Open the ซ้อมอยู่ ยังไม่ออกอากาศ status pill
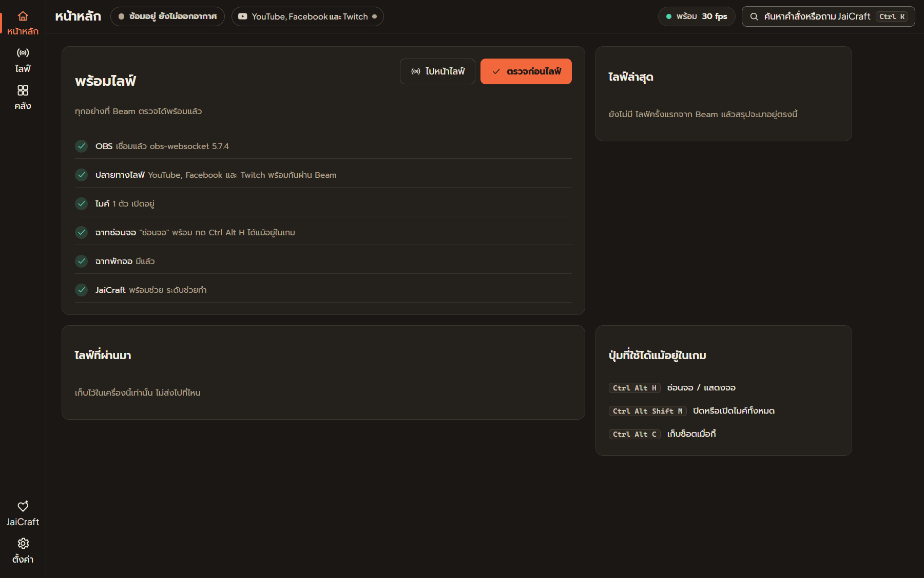The width and height of the screenshot is (924, 578). [x=167, y=16]
